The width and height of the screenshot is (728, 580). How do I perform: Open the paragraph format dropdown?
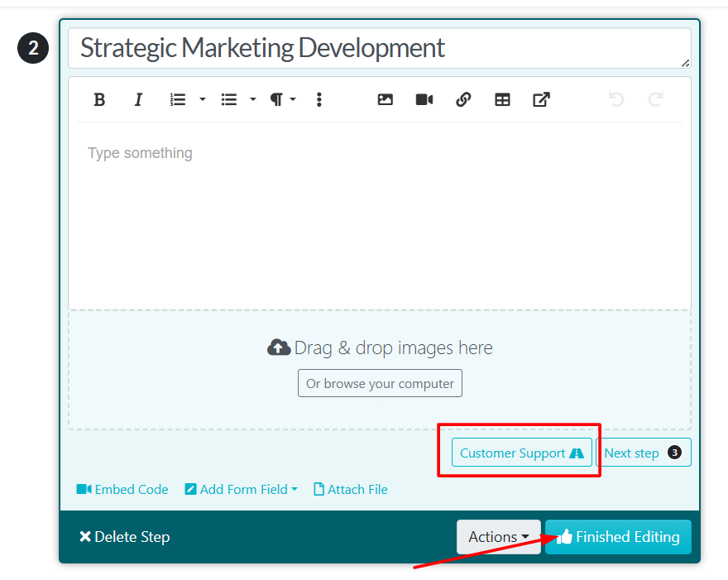tap(282, 100)
